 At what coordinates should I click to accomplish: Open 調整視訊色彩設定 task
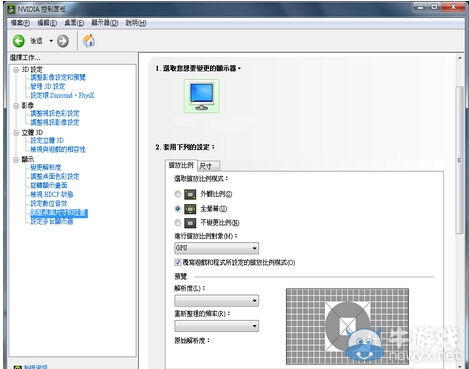(x=55, y=113)
